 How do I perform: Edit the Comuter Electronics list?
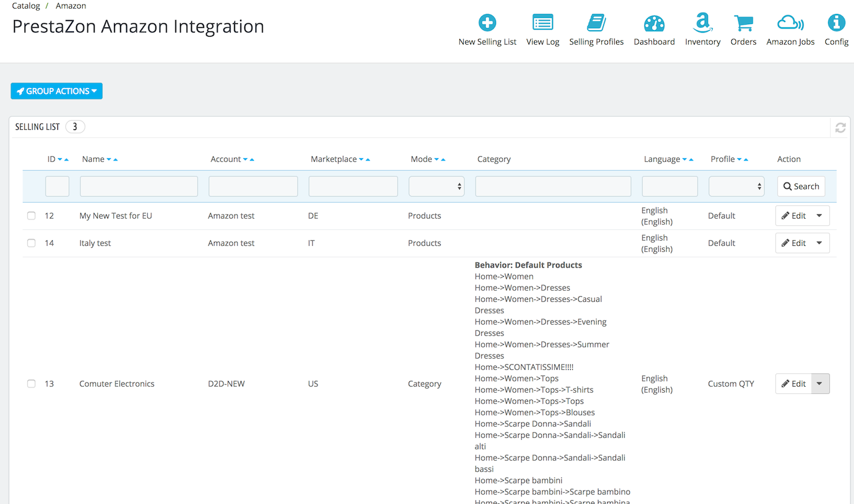click(793, 384)
